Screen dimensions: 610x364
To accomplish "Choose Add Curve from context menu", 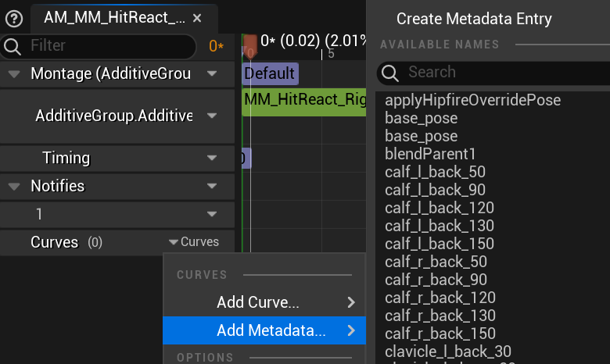I will click(x=258, y=302).
